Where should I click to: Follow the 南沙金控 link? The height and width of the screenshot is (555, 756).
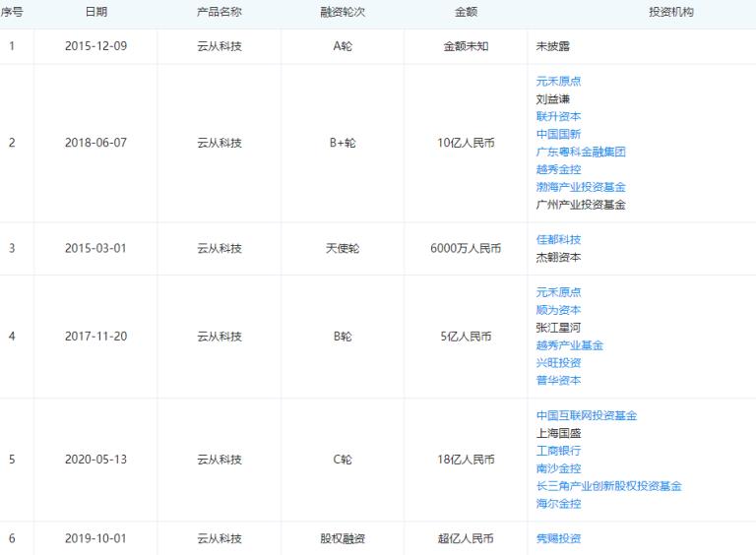tap(558, 468)
